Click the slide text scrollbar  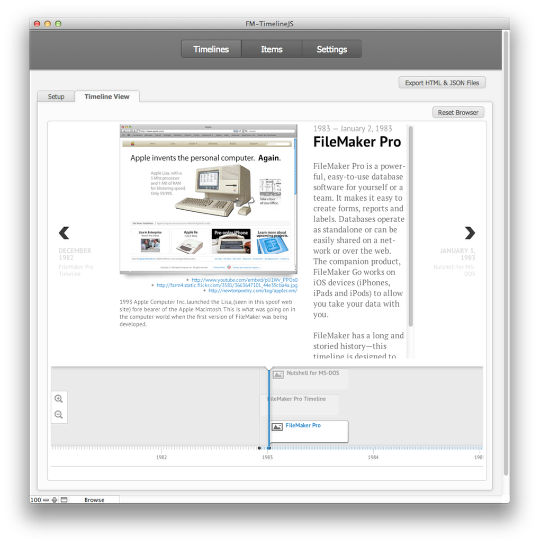coord(410,226)
